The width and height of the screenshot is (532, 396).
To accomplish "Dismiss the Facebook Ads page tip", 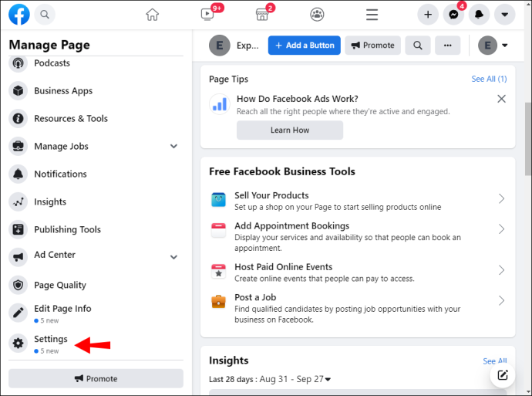I will [x=501, y=99].
